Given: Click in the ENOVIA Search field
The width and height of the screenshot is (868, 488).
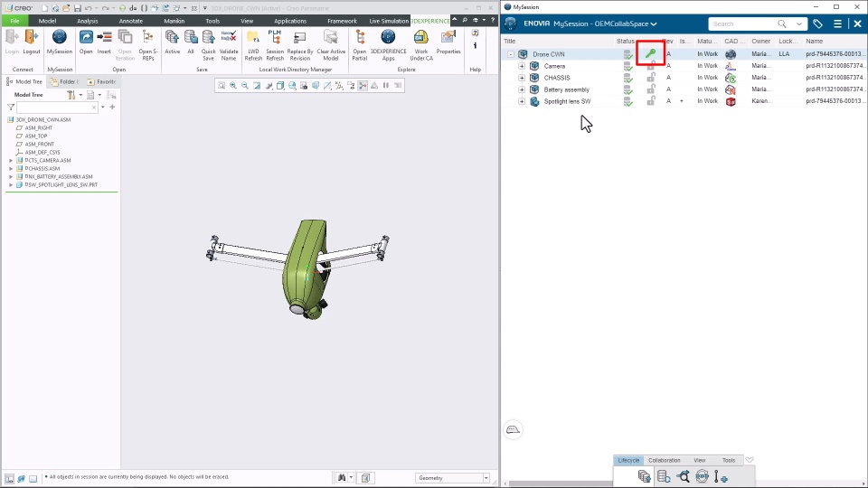Looking at the screenshot, I should click(x=741, y=23).
